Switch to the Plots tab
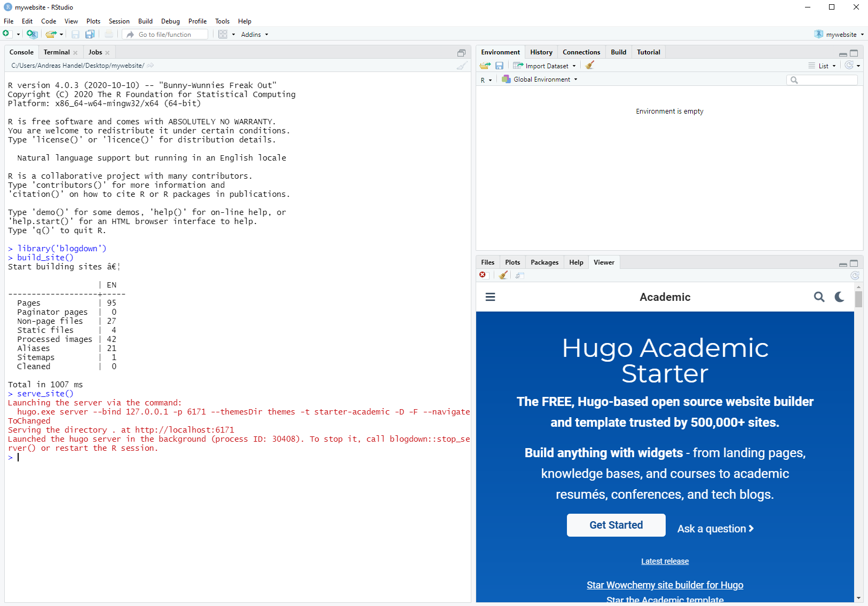Image resolution: width=868 pixels, height=606 pixels. [x=512, y=262]
